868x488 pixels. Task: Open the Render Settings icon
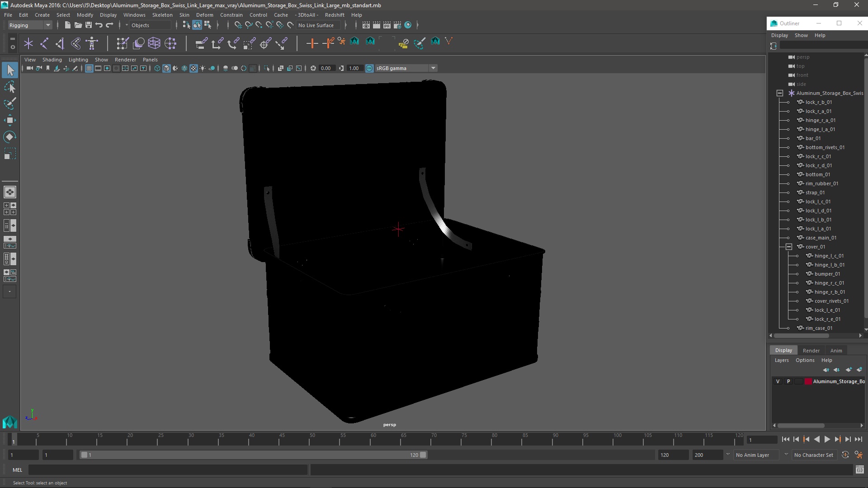click(x=397, y=25)
